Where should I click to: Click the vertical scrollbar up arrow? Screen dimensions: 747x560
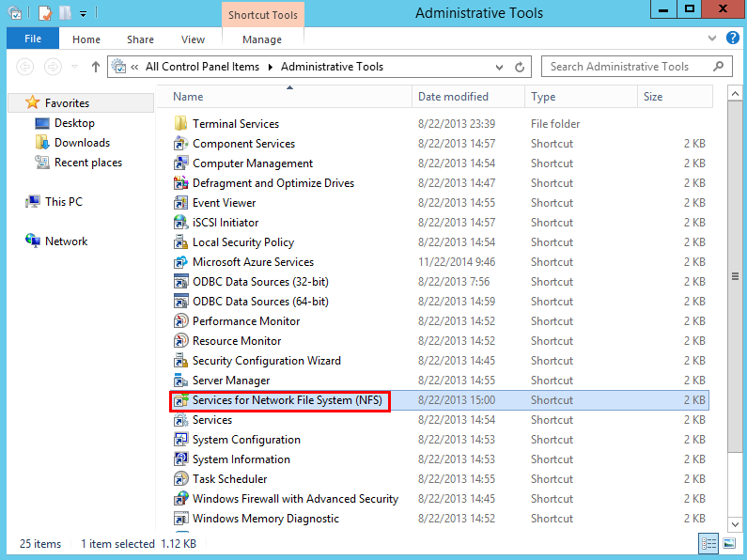[x=735, y=94]
